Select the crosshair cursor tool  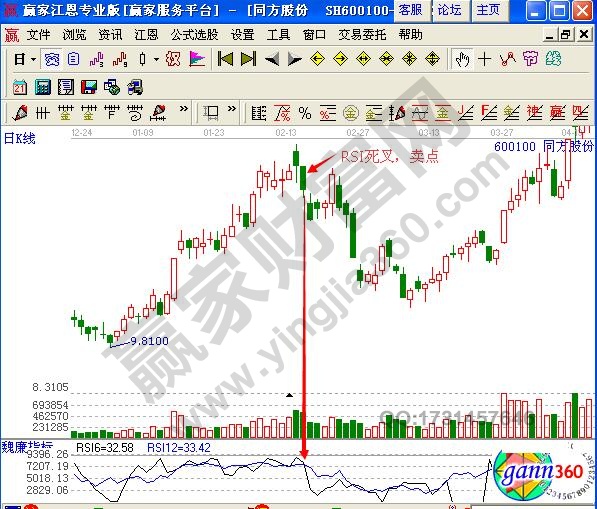point(485,59)
